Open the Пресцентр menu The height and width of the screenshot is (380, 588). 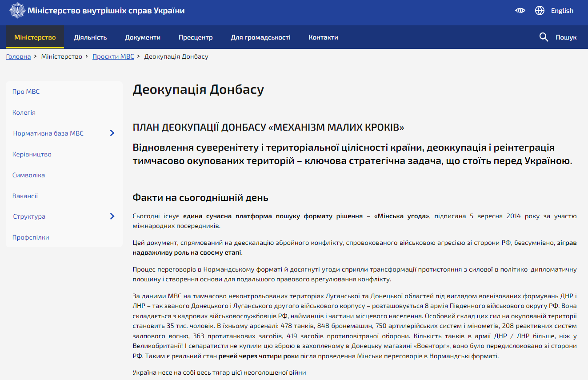coord(196,37)
